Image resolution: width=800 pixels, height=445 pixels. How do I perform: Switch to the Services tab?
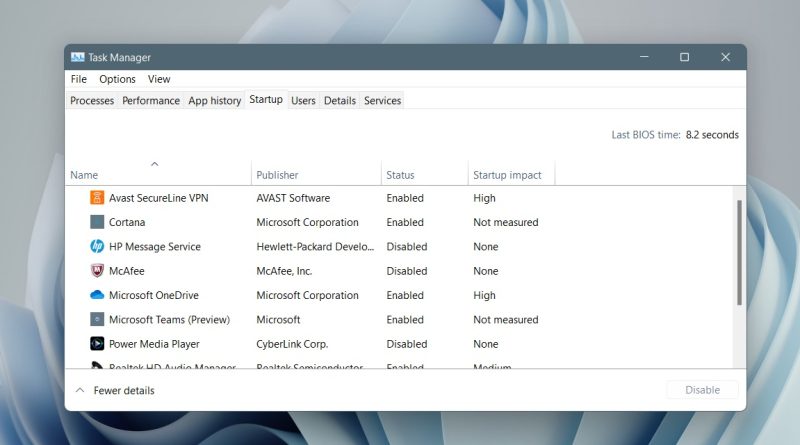click(383, 101)
